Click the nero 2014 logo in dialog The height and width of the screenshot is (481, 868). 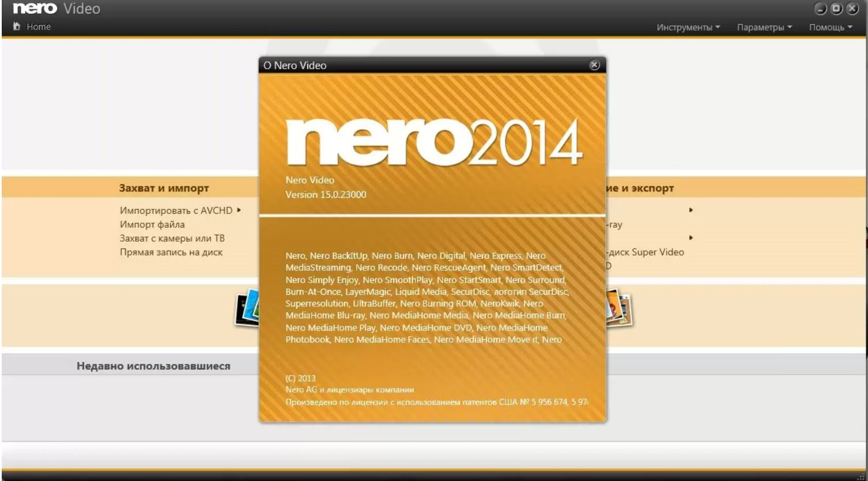(x=433, y=141)
